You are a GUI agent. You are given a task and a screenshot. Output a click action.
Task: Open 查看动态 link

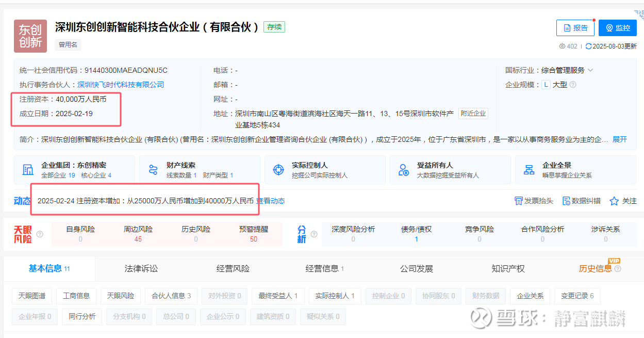[x=271, y=201]
